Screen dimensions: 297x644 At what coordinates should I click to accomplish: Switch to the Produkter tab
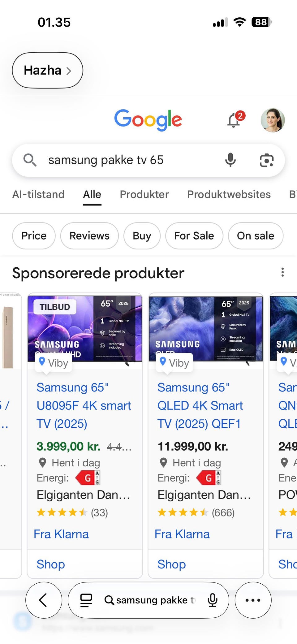[144, 194]
